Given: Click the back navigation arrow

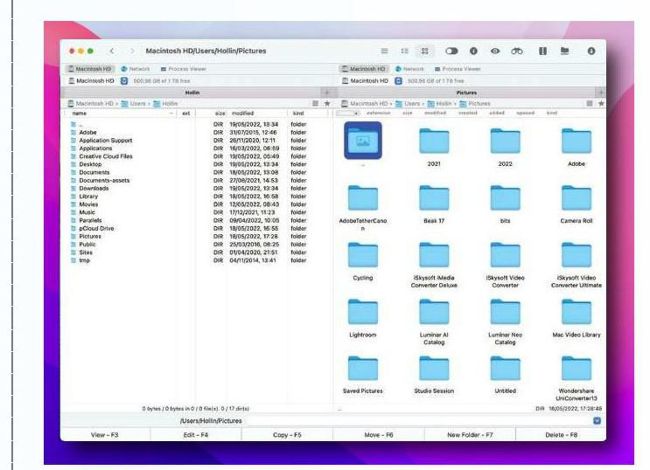Looking at the screenshot, I should (x=111, y=49).
